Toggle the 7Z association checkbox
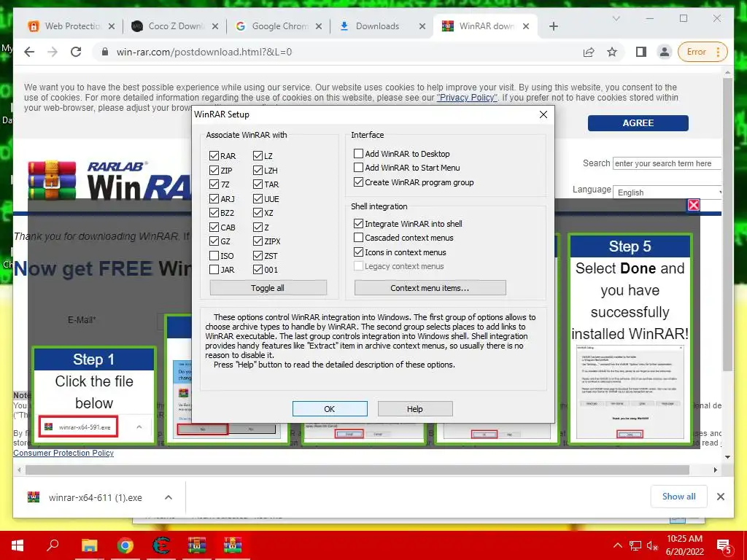The image size is (747, 560). click(x=214, y=184)
